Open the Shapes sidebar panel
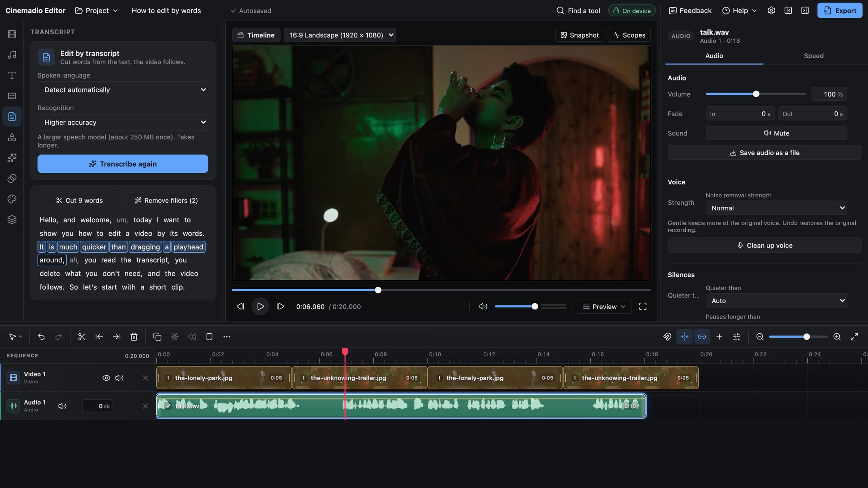Viewport: 868px width, 488px height. [x=12, y=137]
